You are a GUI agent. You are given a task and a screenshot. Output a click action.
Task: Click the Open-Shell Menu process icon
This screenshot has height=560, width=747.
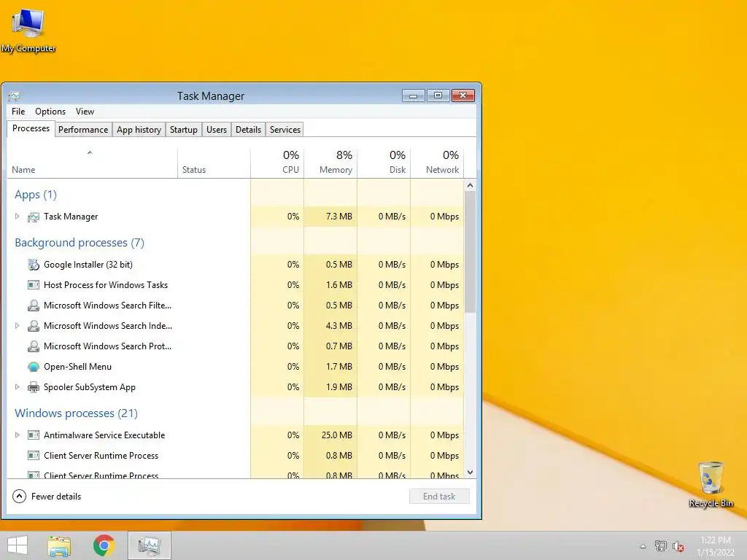pos(34,367)
